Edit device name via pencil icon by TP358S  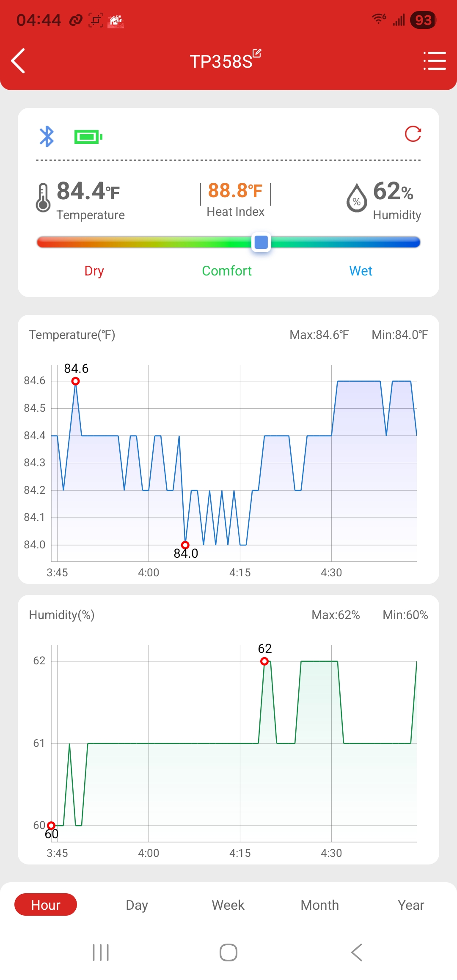tap(257, 53)
